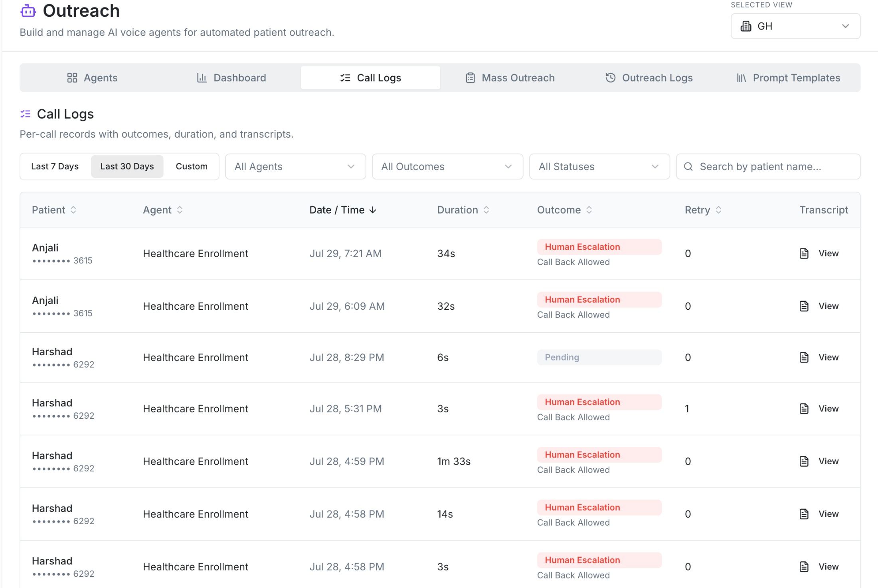
Task: Click patient name Anjali in 7:21 AM row
Action: point(45,247)
